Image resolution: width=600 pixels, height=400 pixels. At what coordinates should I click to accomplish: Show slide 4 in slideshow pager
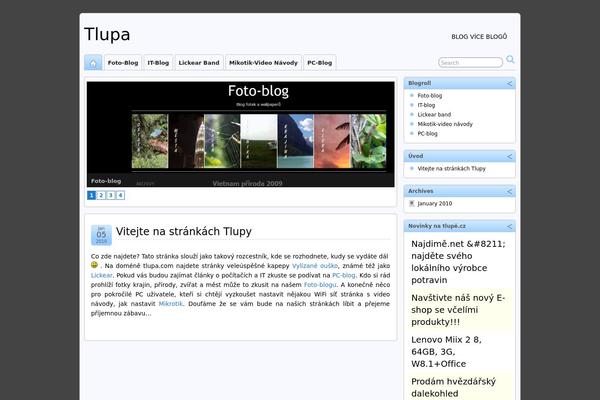click(x=120, y=195)
